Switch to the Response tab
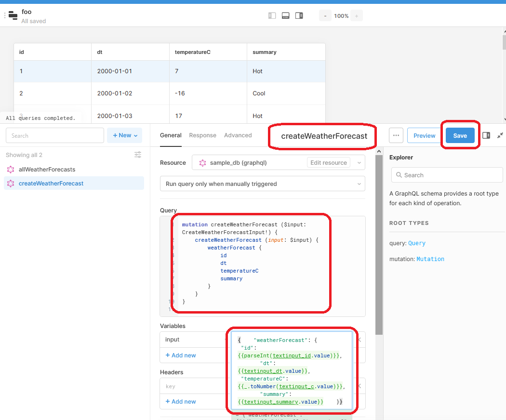This screenshot has height=420, width=506. tap(203, 135)
